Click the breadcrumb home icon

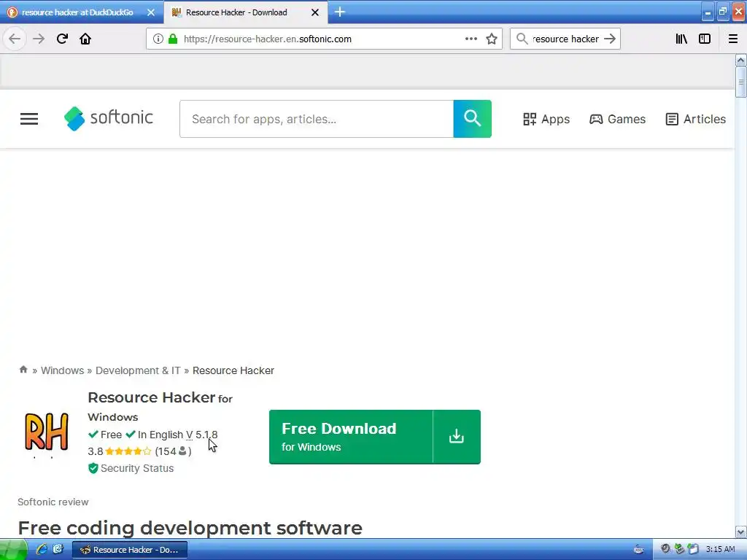[x=23, y=370]
